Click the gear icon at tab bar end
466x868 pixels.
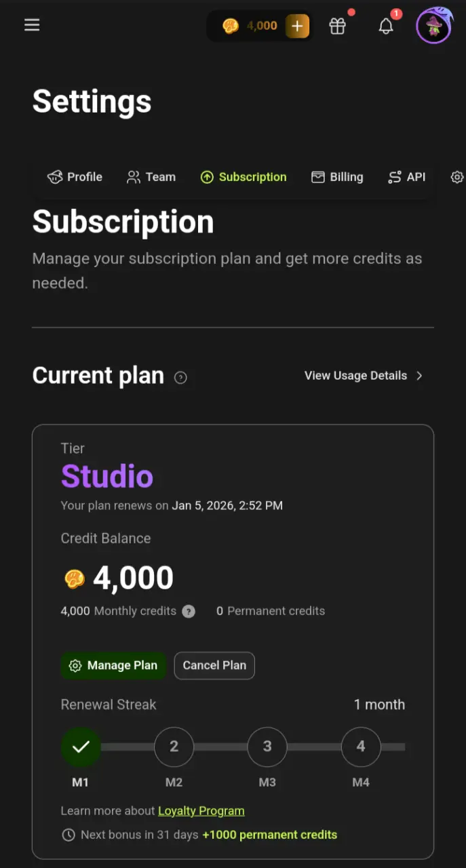(457, 177)
